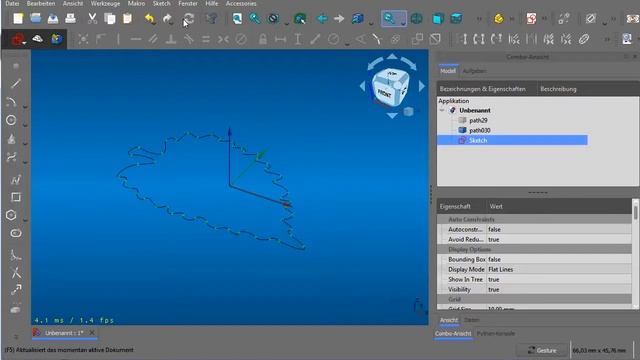Select the Line tool in sketch toolbar

point(16,84)
